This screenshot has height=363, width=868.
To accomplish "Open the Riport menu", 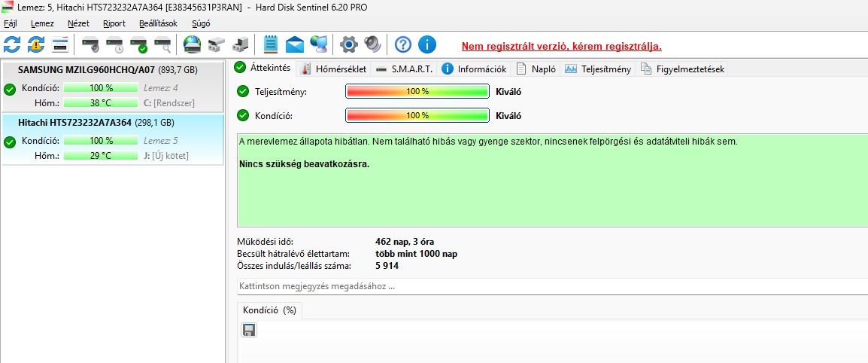I will [114, 24].
